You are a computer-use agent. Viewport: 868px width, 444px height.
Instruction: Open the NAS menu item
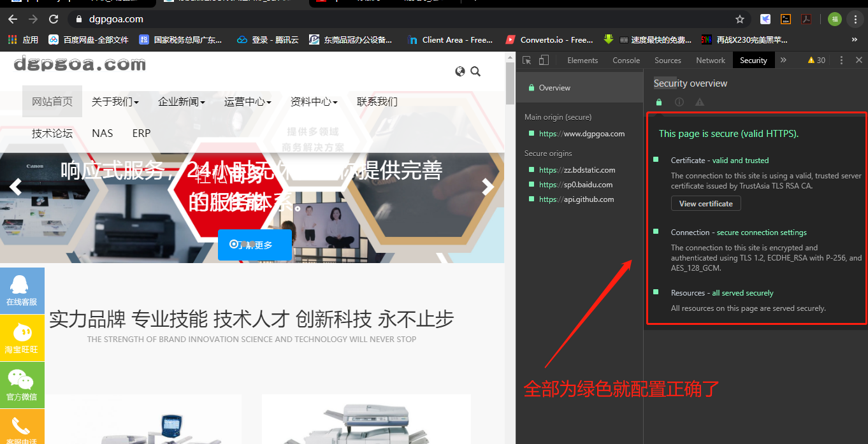click(x=103, y=133)
